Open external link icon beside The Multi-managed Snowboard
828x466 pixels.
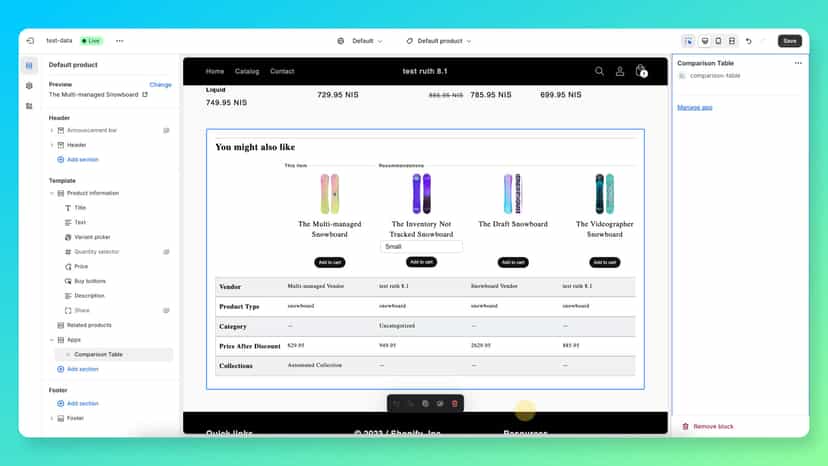coord(145,95)
